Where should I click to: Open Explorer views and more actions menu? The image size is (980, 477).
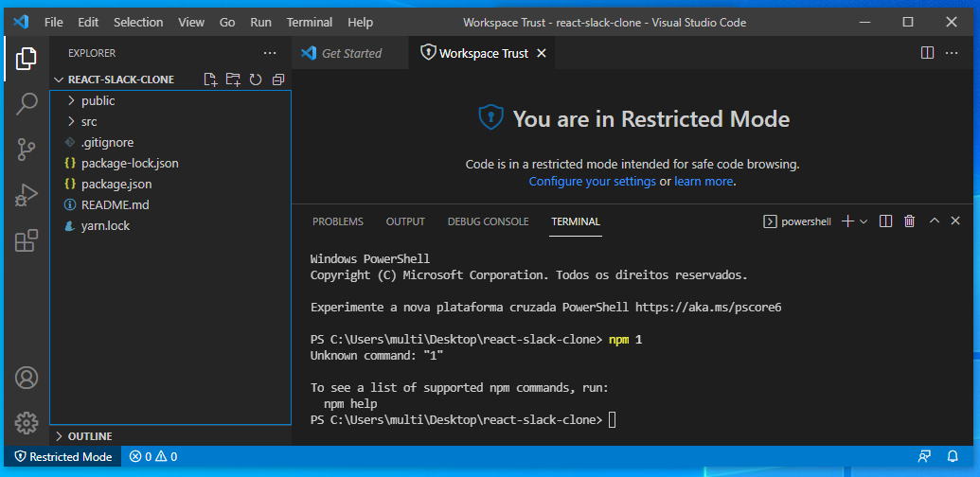(x=269, y=54)
